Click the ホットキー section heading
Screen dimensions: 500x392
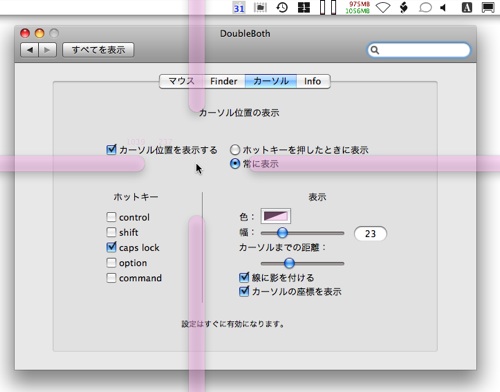point(136,197)
